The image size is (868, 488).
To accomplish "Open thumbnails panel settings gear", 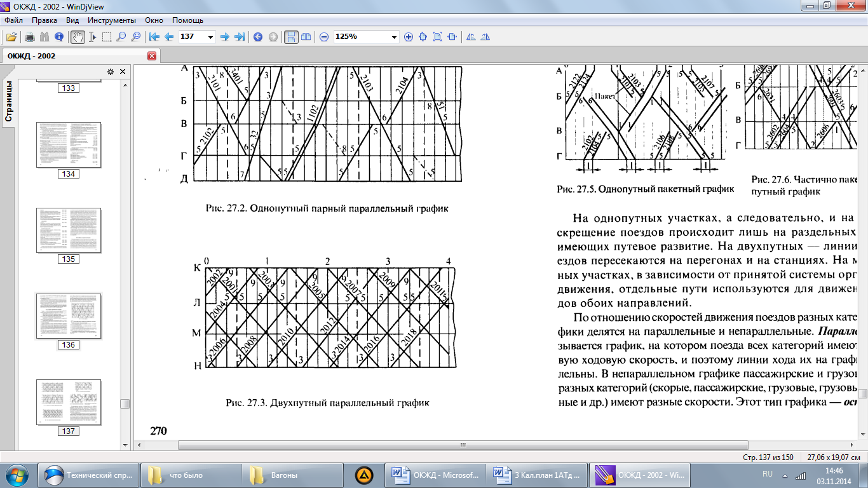I will point(110,72).
